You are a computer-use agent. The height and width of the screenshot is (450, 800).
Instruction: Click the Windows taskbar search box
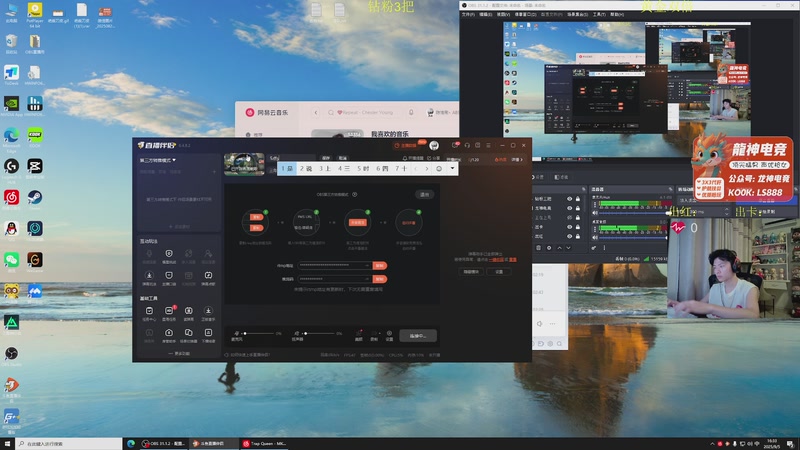coord(69,444)
